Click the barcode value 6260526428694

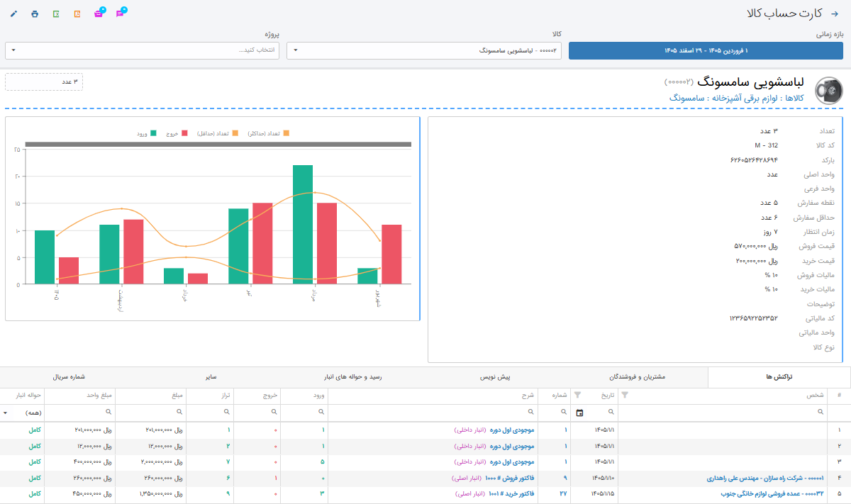point(754,160)
